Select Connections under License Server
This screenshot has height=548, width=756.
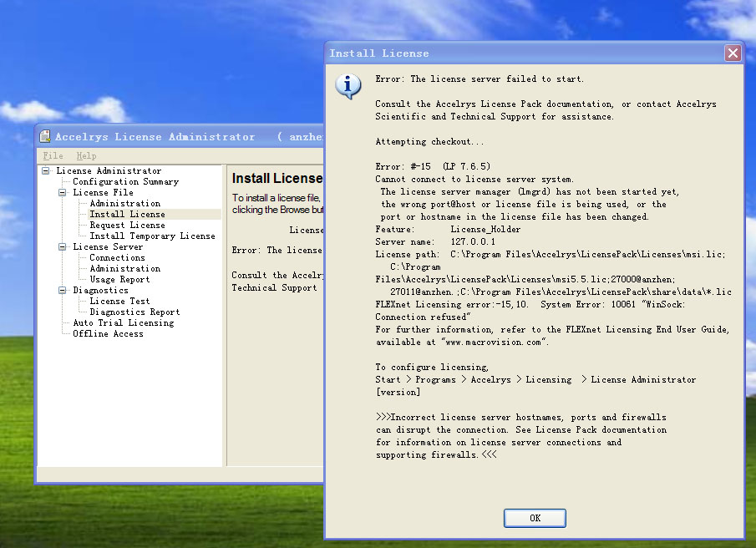point(117,257)
